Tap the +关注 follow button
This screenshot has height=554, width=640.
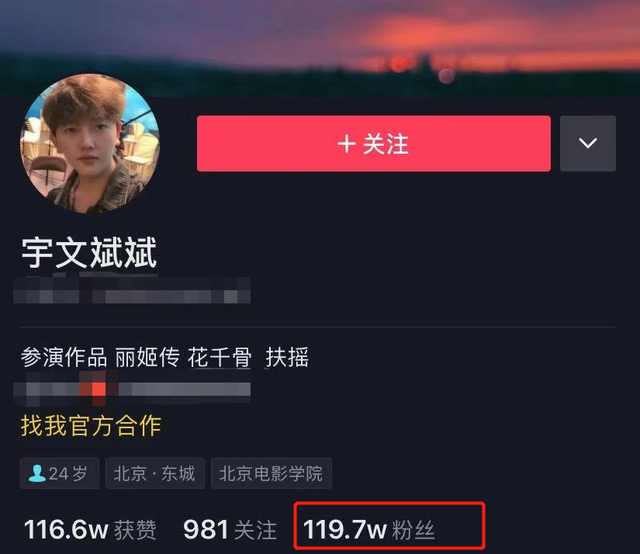(x=373, y=143)
